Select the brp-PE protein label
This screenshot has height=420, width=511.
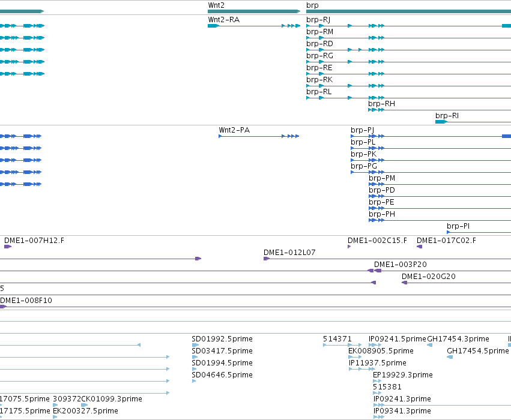(381, 202)
